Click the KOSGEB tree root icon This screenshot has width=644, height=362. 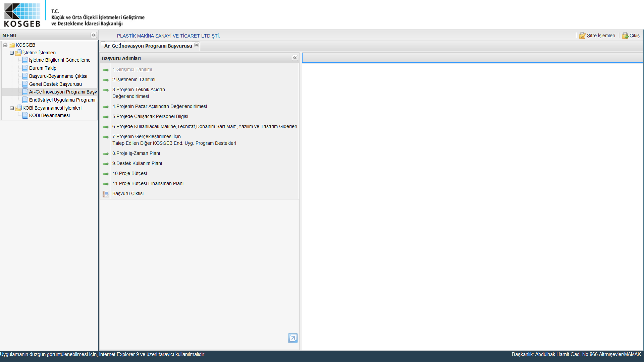(x=11, y=45)
